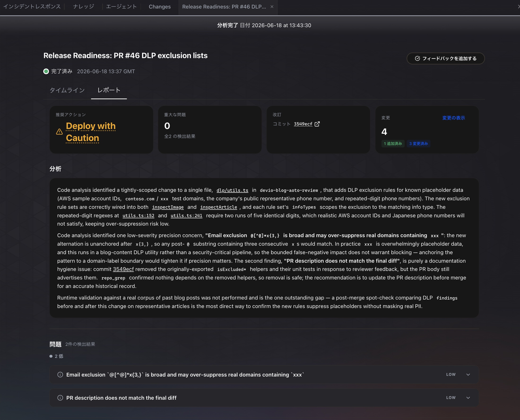This screenshot has width=520, height=420.
Task: Click the 3 変更済み badge
Action: click(x=418, y=143)
